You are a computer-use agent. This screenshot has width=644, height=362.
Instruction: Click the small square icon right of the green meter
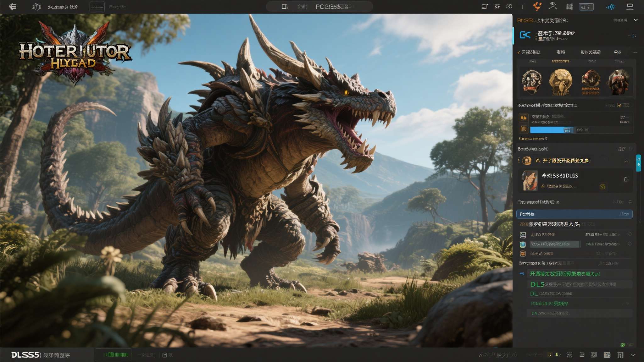164,355
